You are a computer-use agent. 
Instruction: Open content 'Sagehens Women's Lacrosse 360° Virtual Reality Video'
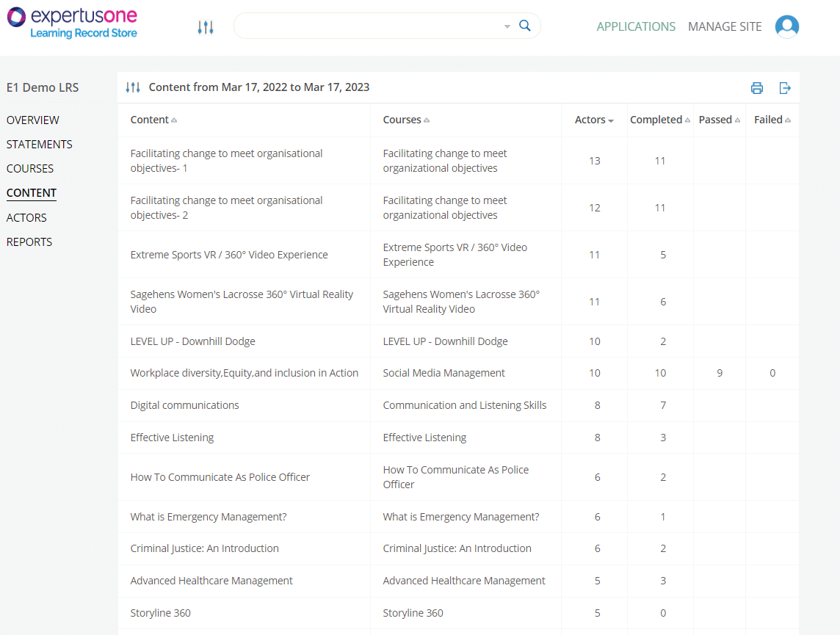click(242, 302)
